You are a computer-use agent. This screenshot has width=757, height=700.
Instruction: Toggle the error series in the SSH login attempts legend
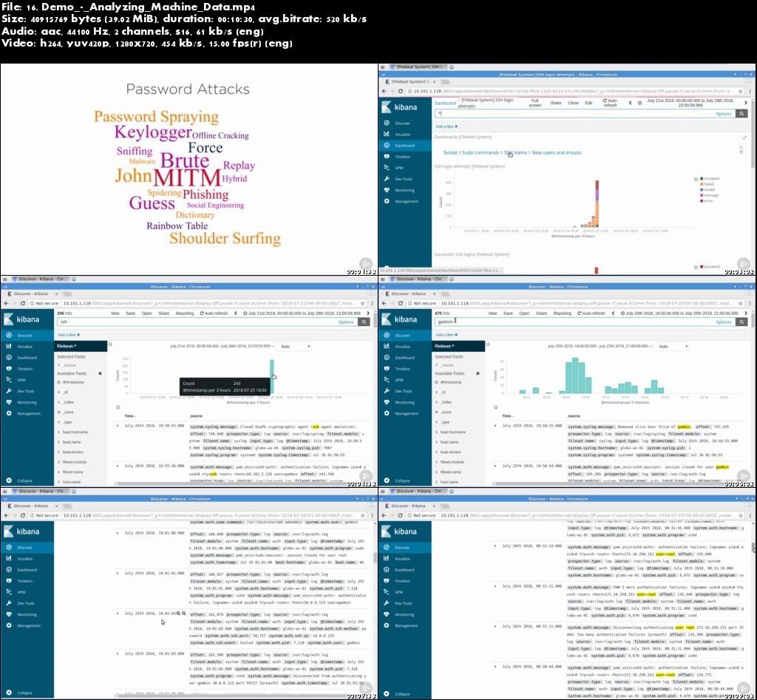tap(706, 201)
